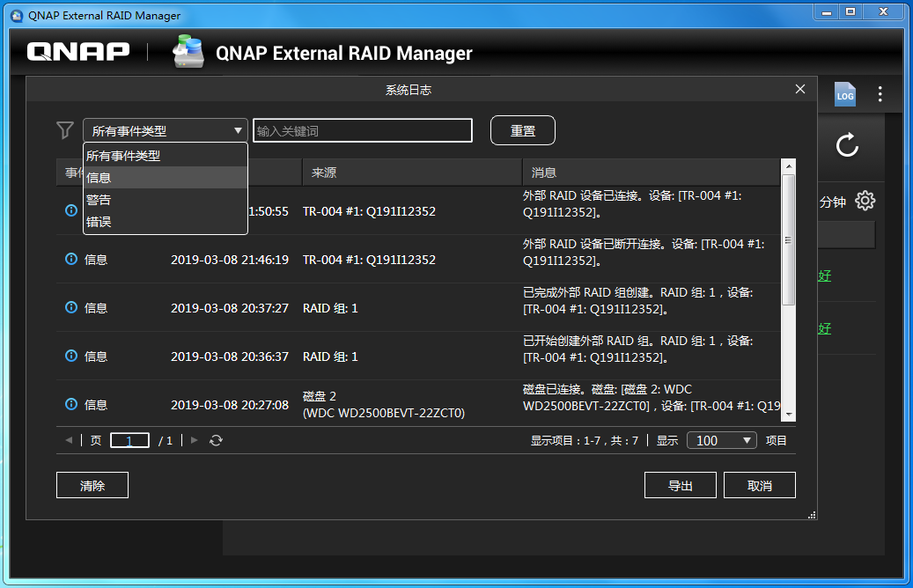Click the 磁盘已连接 message
Image resolution: width=913 pixels, height=588 pixels.
[651, 397]
